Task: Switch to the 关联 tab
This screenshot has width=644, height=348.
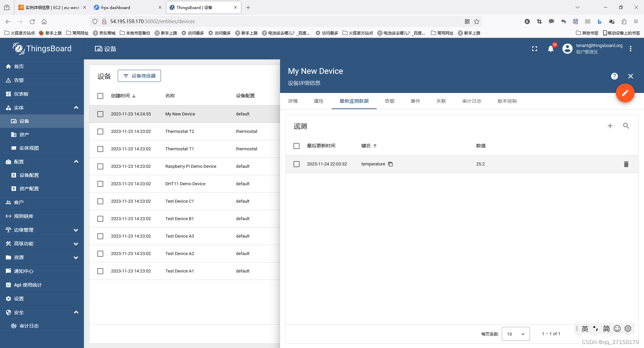Action: coord(441,101)
